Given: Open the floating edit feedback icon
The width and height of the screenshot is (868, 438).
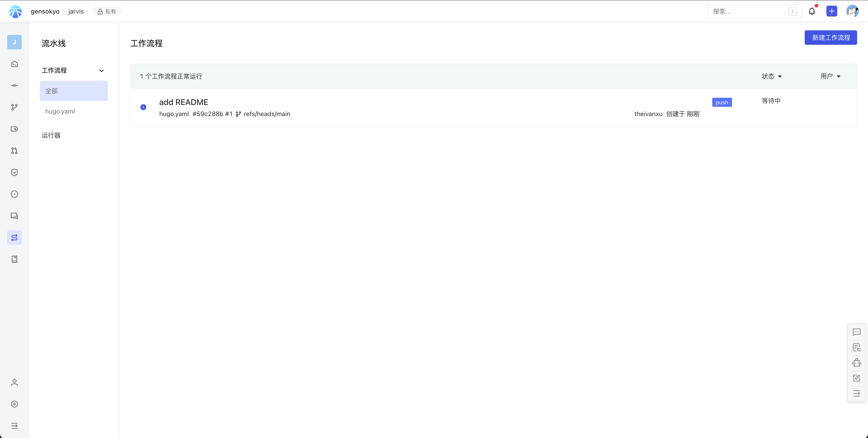Looking at the screenshot, I should tap(856, 378).
